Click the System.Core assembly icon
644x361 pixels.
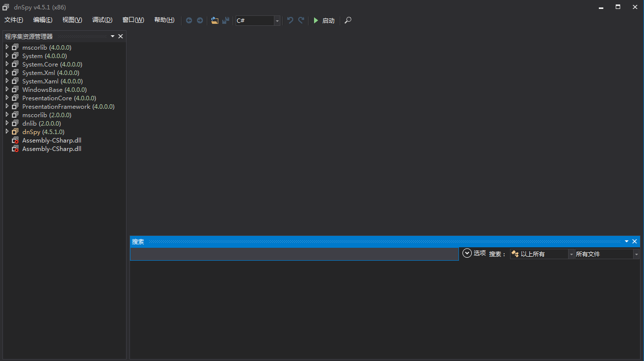click(15, 64)
